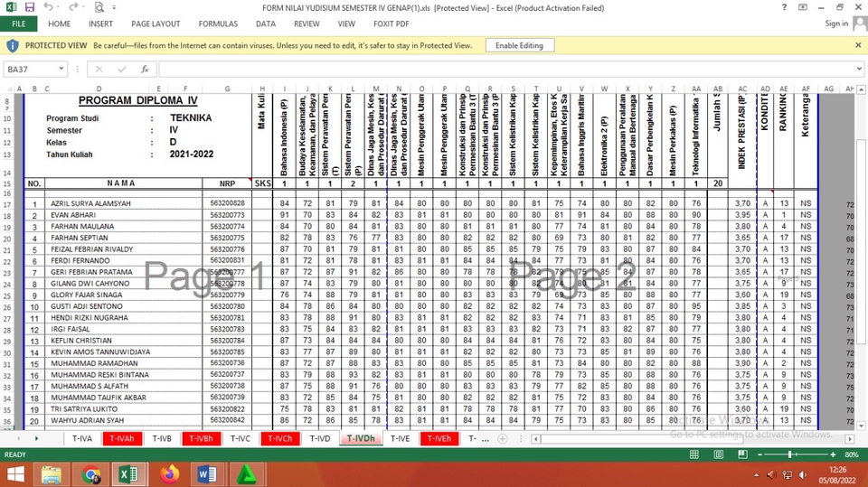Show hidden system tray icons arrow
Screen dimensions: 868x487
click(x=756, y=475)
